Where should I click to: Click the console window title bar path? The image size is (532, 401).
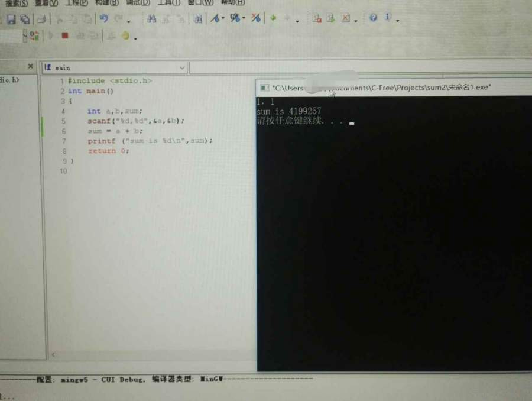[381, 88]
